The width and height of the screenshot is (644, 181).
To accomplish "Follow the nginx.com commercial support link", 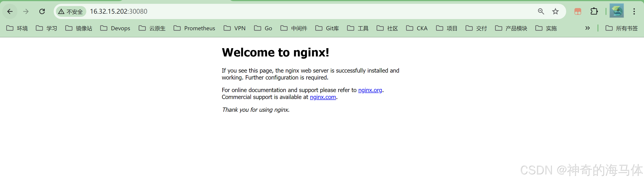I will pos(323,97).
